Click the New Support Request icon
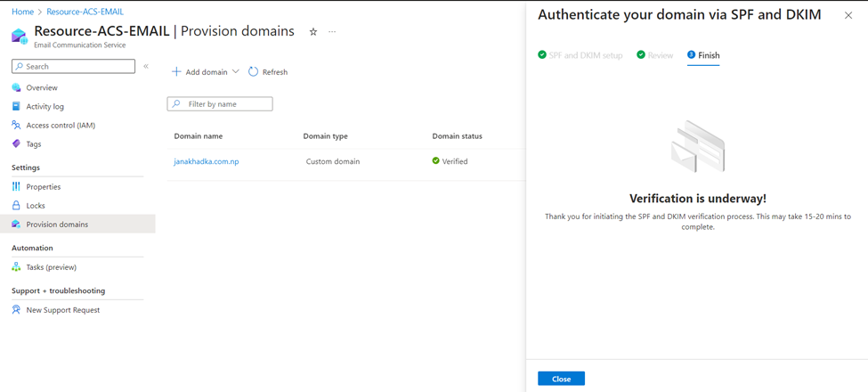 [x=16, y=310]
